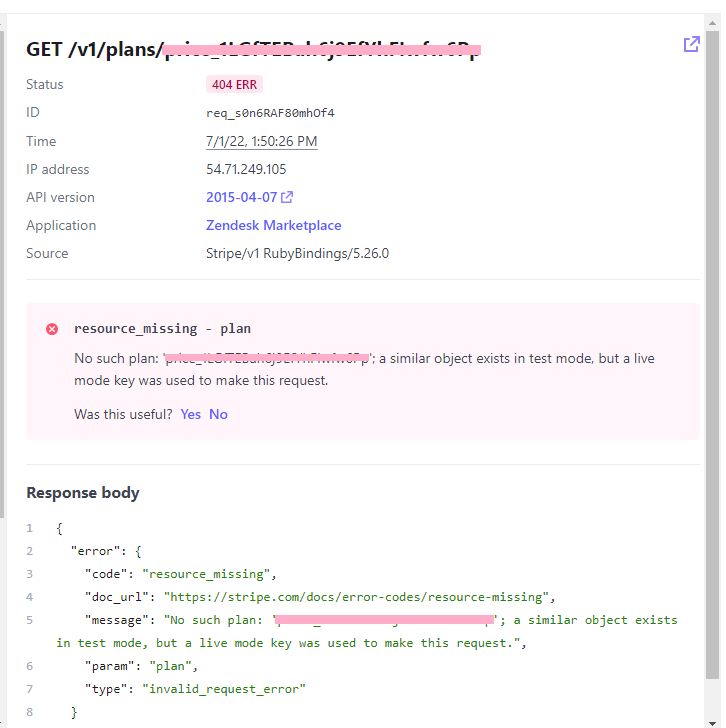Viewport: 726px width, 728px height.
Task: Click the IP address 54.71.249.105
Action: (246, 170)
